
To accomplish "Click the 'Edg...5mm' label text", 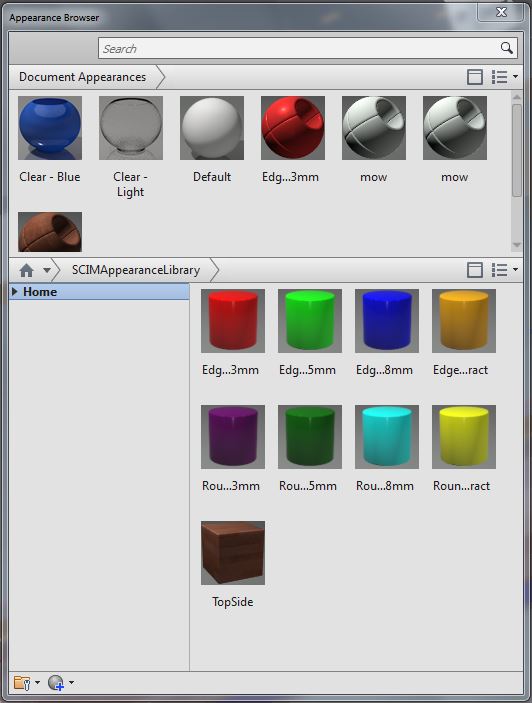I will (x=307, y=370).
